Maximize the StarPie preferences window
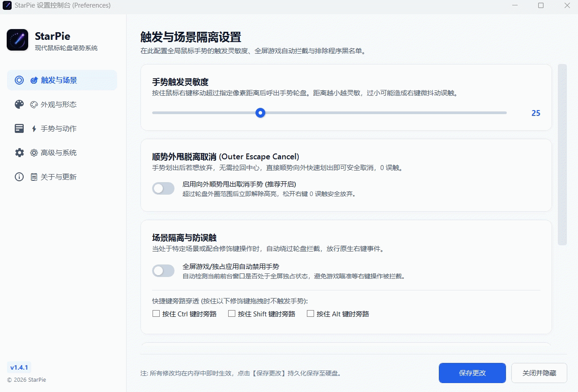Screen dimensions: 578x392 click(541, 5)
